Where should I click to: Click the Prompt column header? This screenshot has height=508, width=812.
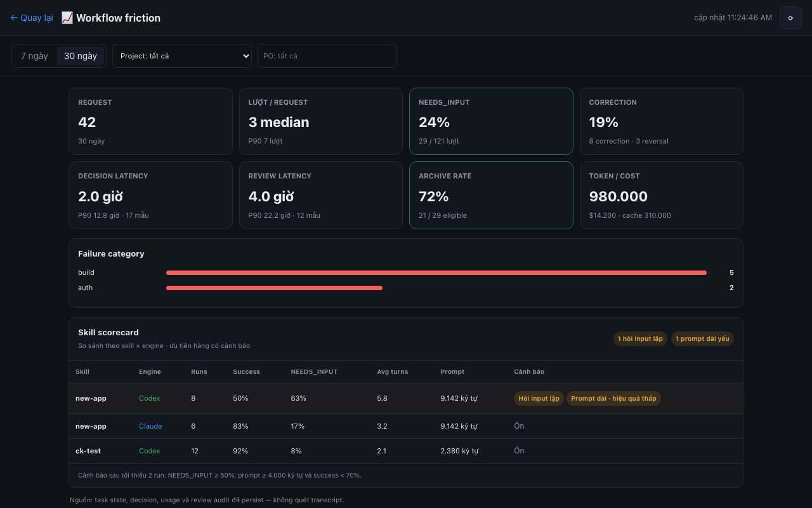[452, 371]
